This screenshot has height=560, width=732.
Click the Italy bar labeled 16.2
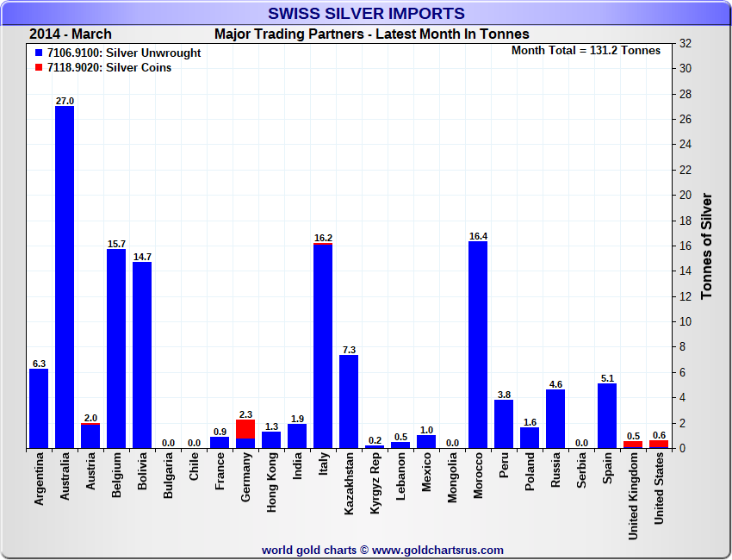(323, 345)
